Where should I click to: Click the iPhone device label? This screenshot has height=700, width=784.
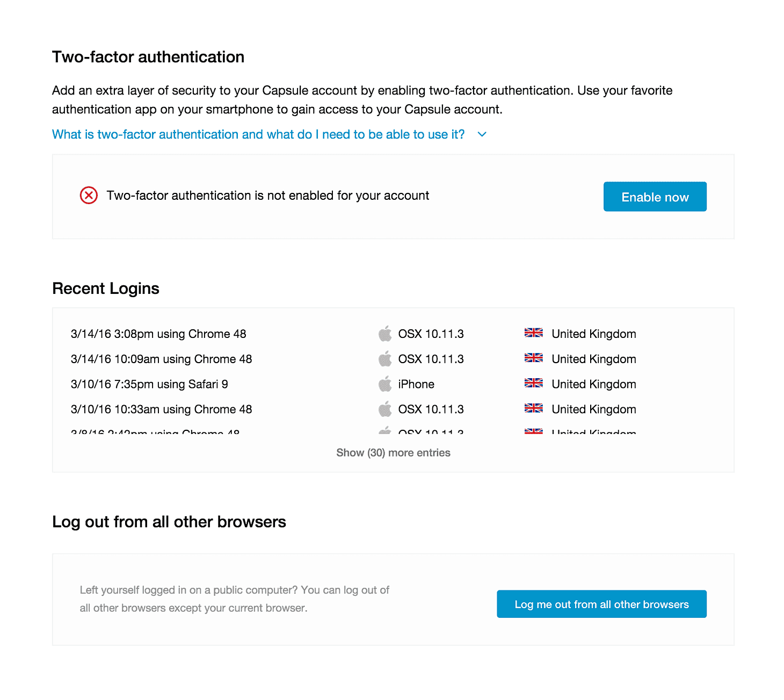coord(416,384)
